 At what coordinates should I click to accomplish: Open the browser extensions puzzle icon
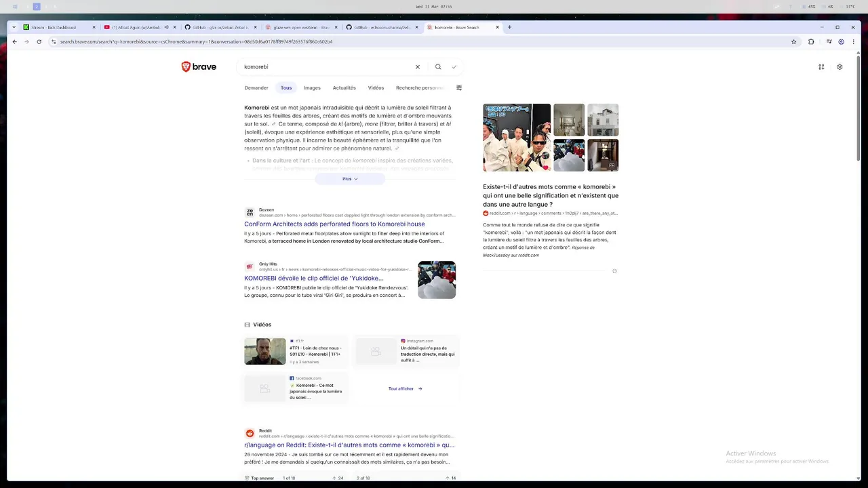(811, 41)
